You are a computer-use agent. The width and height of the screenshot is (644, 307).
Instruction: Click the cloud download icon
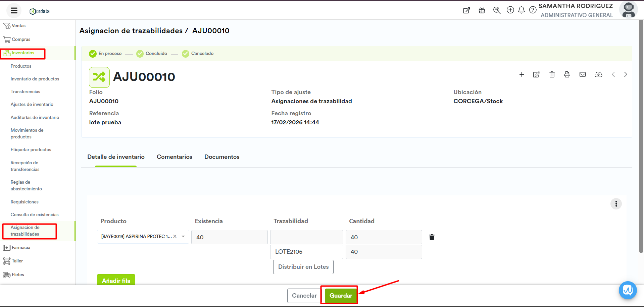point(598,74)
